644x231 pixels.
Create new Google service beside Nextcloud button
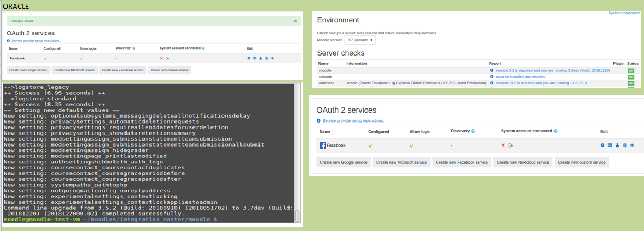(x=344, y=162)
